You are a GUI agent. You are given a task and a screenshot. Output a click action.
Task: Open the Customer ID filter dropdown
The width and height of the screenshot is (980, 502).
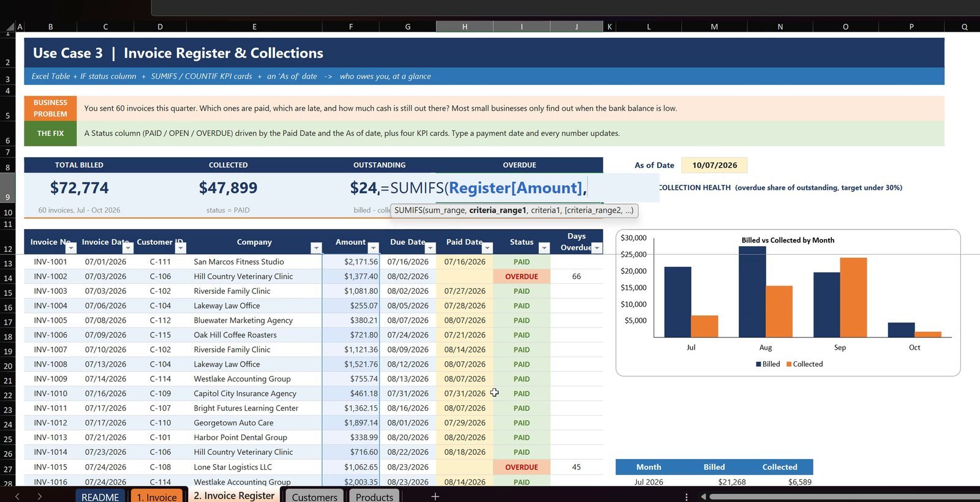(x=180, y=248)
